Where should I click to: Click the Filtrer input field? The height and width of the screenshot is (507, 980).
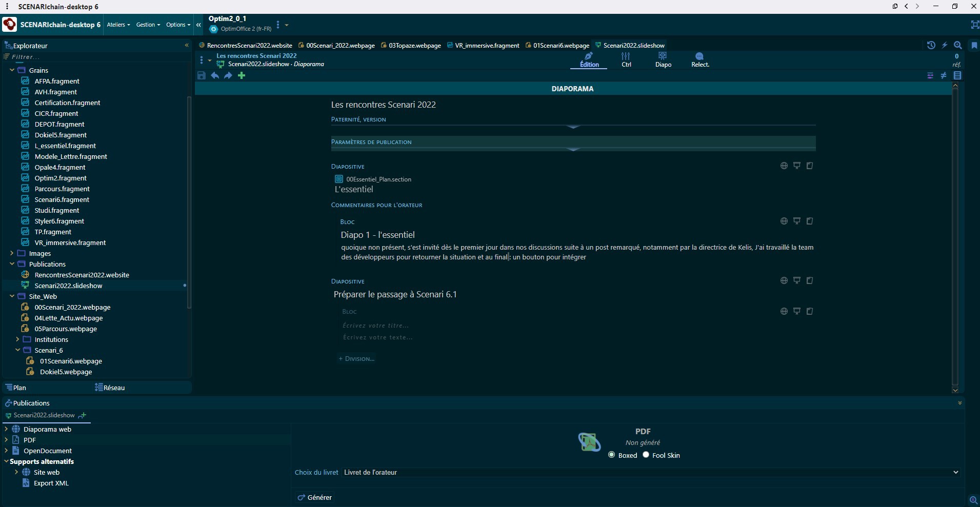(97, 57)
